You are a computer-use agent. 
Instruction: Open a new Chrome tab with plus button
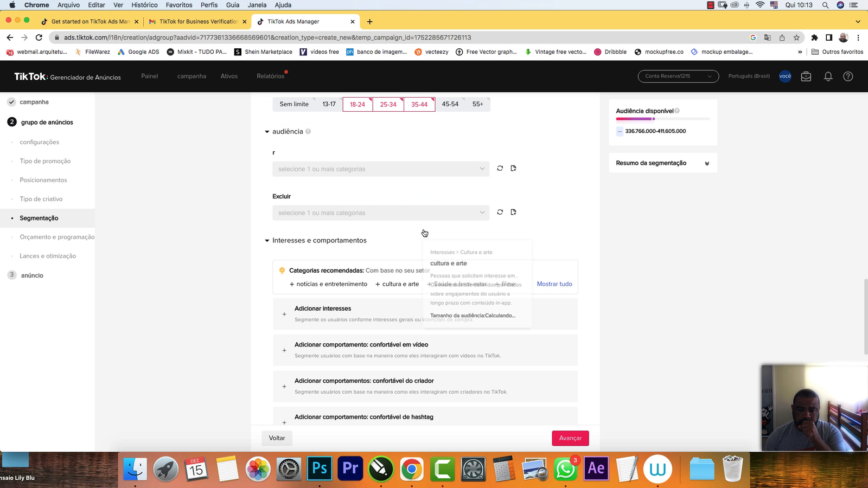(369, 22)
